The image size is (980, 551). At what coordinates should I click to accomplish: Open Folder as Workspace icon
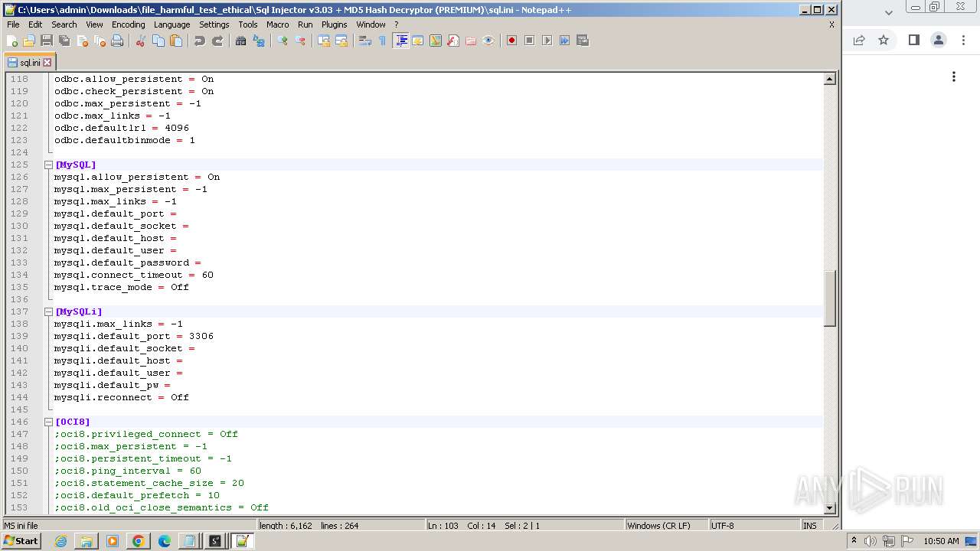pos(471,41)
